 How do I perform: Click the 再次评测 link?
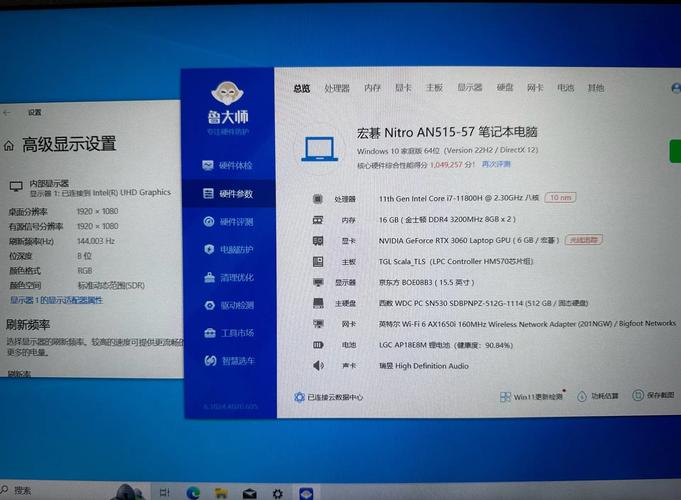tap(496, 164)
